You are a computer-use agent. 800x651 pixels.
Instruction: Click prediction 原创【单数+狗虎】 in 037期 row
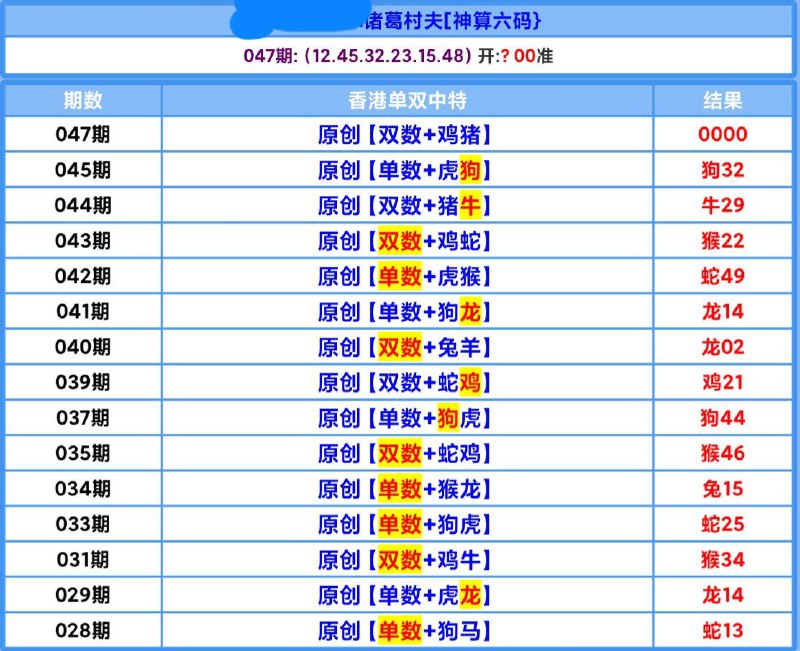click(x=405, y=418)
